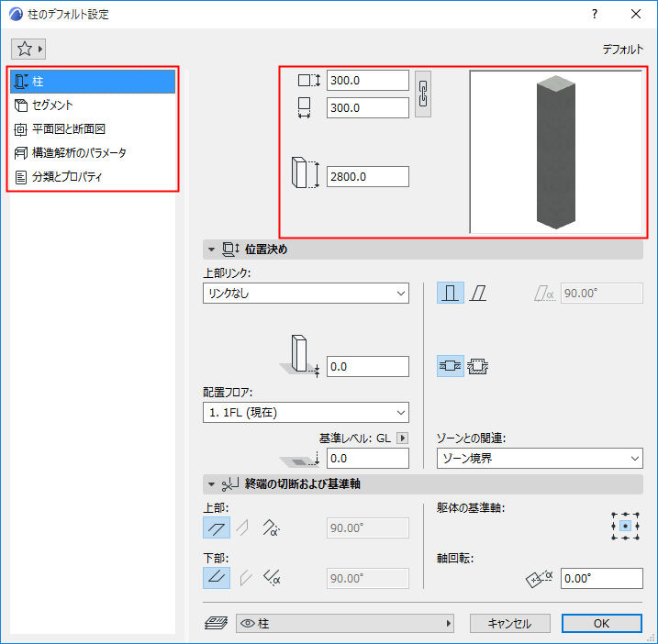Edit the column height field 2800.0
This screenshot has width=658, height=644.
tap(368, 177)
